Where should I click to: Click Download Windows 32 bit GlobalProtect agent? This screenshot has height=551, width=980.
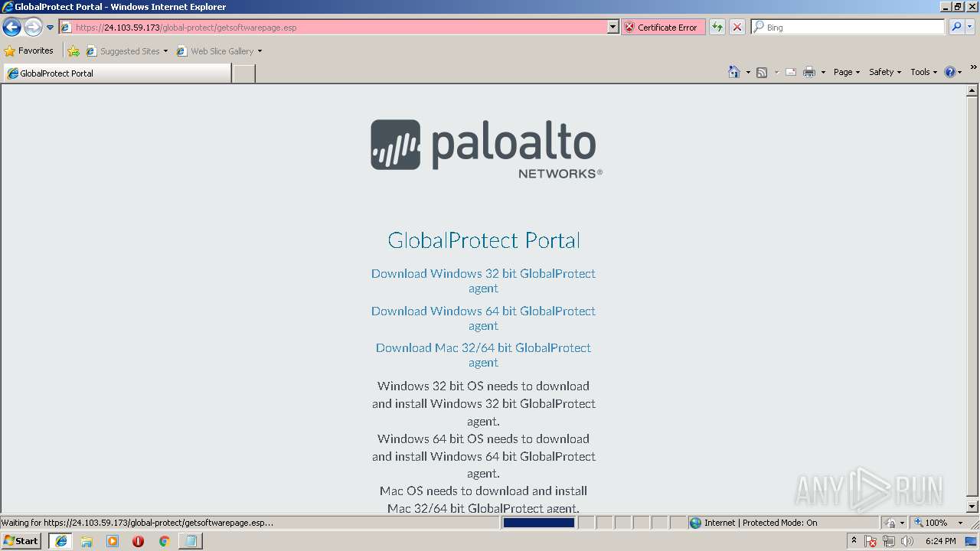tap(483, 281)
